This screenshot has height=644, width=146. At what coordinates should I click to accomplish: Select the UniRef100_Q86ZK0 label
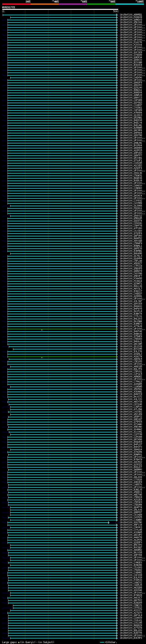pos(131,85)
